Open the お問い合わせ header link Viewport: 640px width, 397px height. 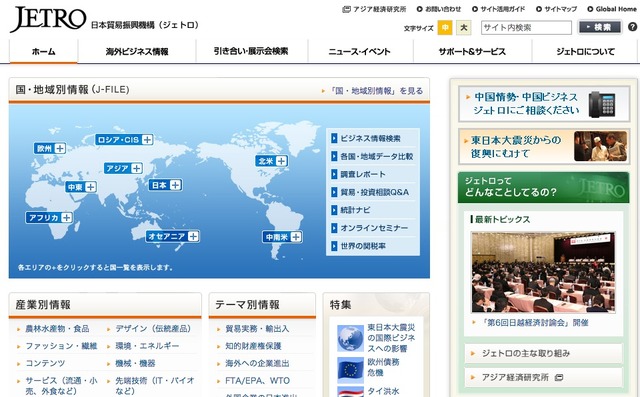(x=439, y=9)
